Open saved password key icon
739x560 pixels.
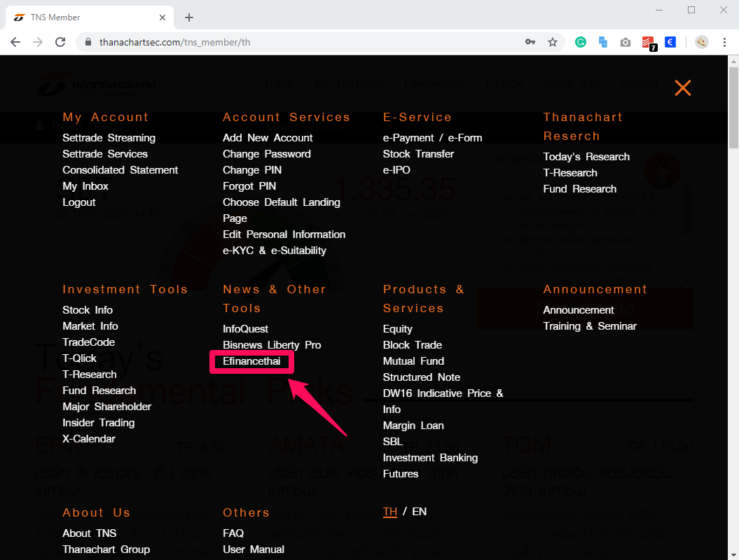coord(530,43)
